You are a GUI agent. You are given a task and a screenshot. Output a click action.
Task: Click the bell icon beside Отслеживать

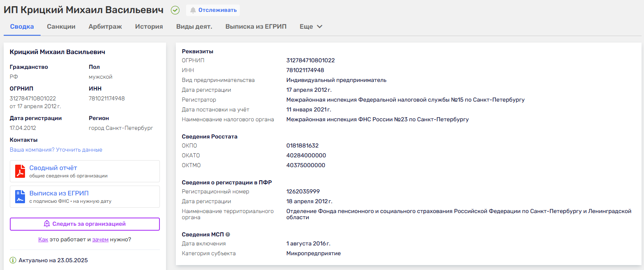(193, 10)
